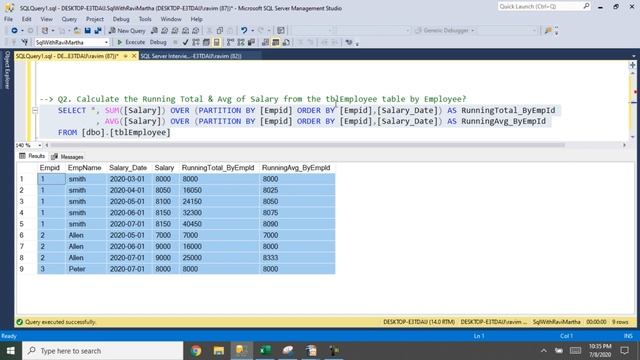This screenshot has width=640, height=360.
Task: Click the Save All icon
Action: coord(98,31)
